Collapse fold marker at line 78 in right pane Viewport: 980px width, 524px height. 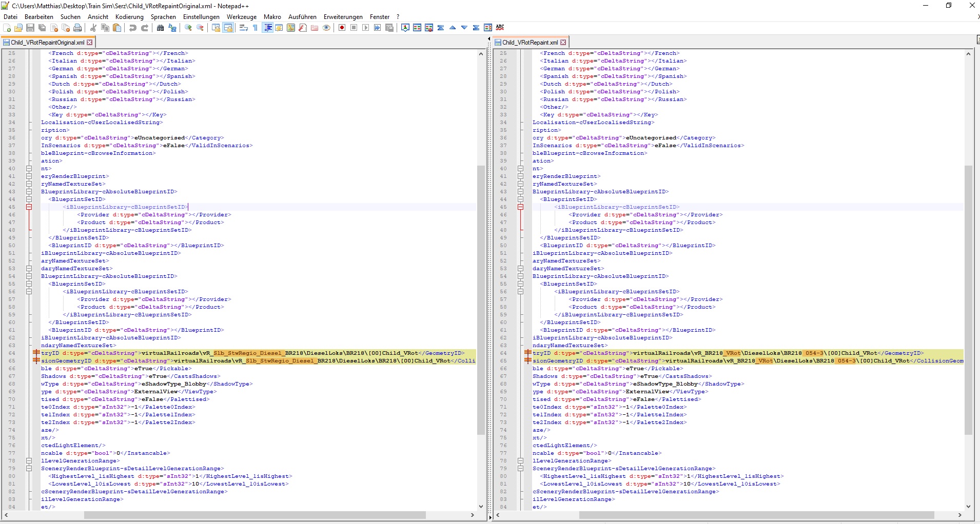520,461
